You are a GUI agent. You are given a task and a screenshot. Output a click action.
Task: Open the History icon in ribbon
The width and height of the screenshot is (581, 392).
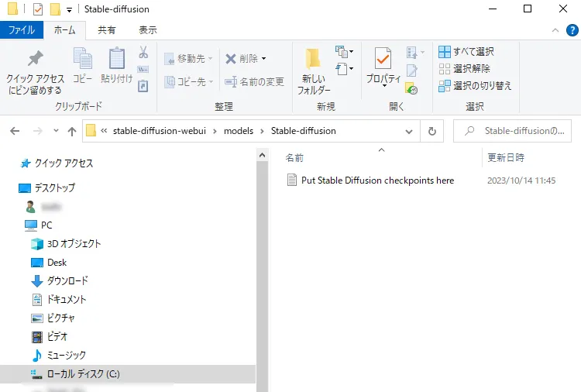(411, 88)
